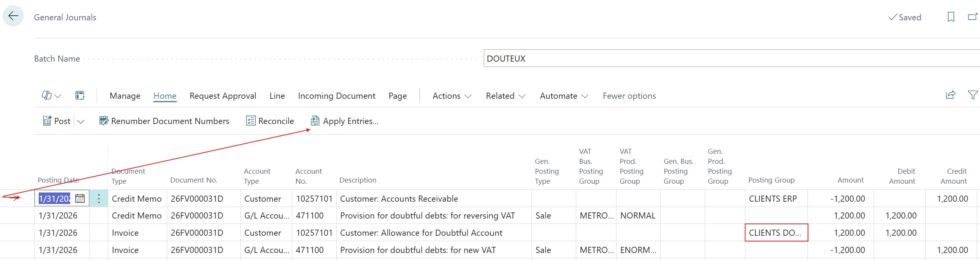Image resolution: width=980 pixels, height=261 pixels.
Task: Click Renumber Document Numbers
Action: 164,121
